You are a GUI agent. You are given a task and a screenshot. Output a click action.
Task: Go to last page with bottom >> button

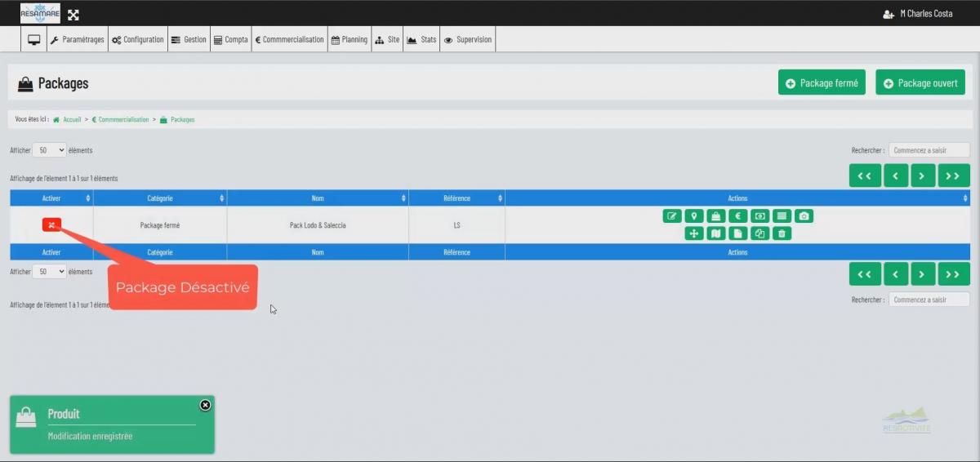(954, 274)
